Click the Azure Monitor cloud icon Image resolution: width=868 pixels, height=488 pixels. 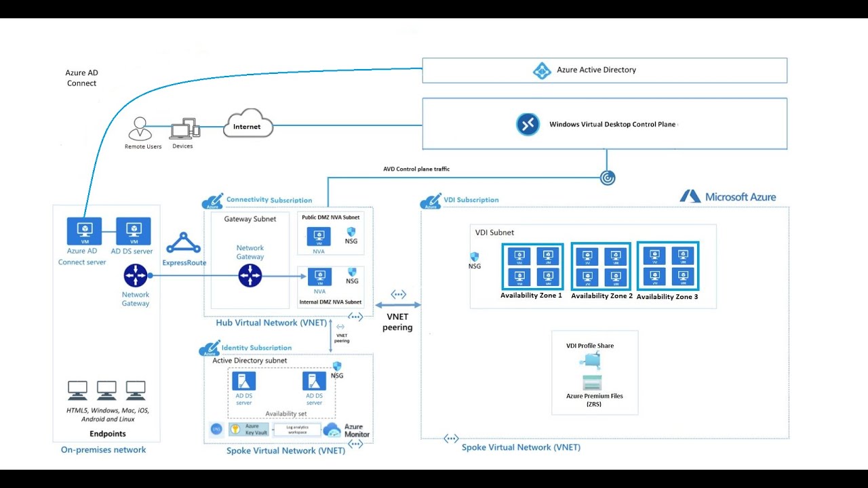click(x=332, y=430)
